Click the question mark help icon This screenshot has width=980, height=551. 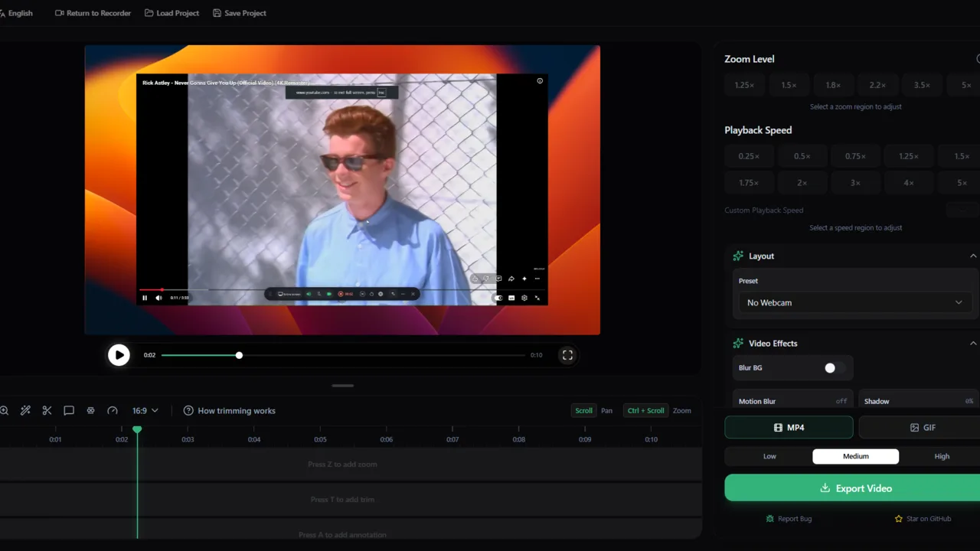[188, 411]
